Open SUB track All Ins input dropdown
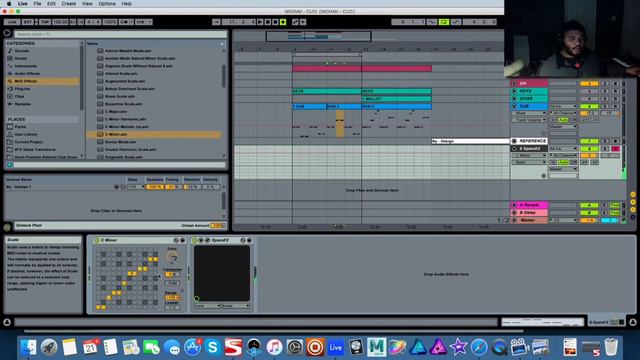Image resolution: width=640 pixels, height=360 pixels. tap(563, 107)
